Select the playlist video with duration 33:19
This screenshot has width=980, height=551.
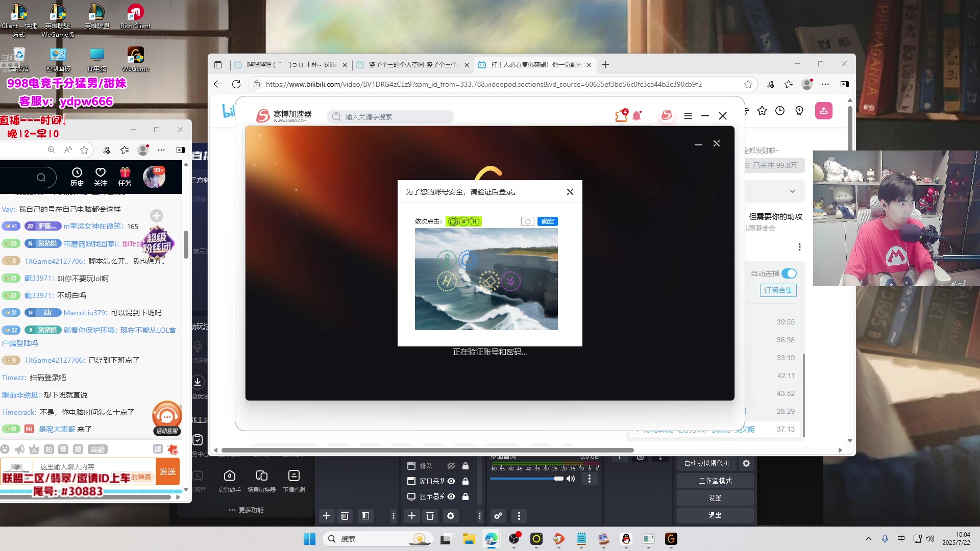pyautogui.click(x=786, y=358)
